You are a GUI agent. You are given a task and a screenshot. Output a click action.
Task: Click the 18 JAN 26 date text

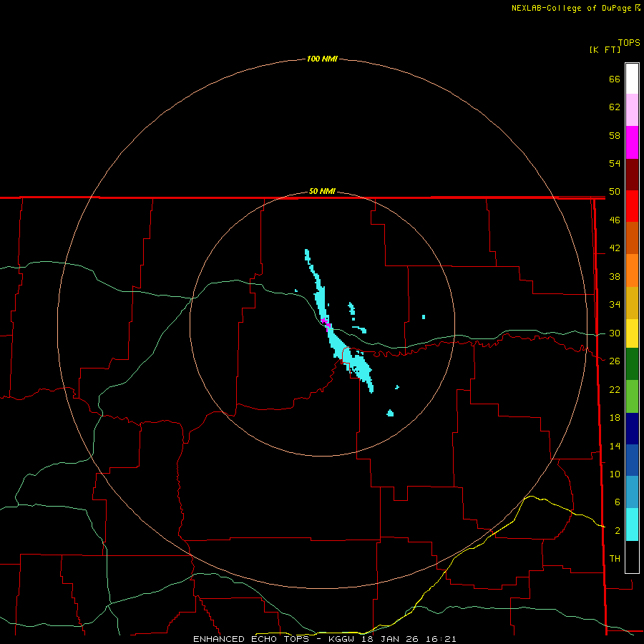(389, 639)
